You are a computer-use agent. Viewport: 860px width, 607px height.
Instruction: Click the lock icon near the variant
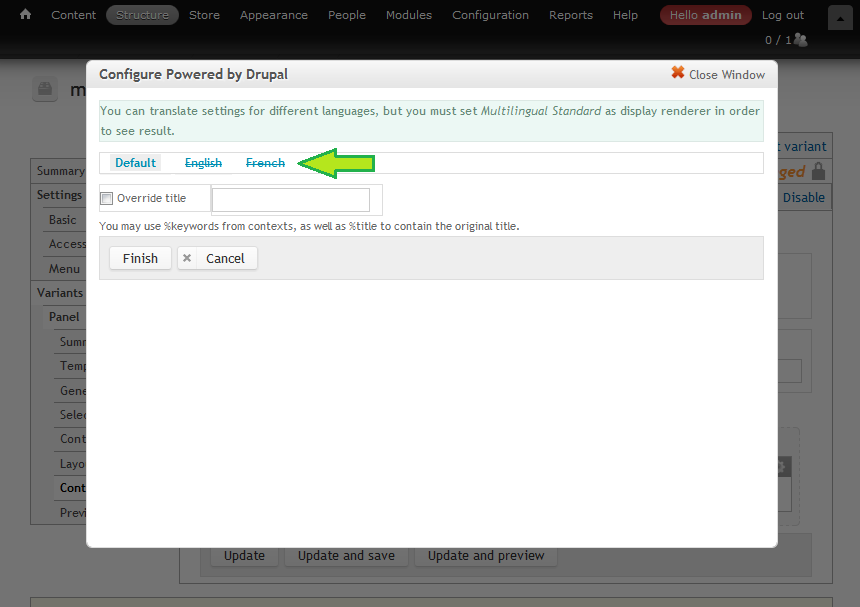pyautogui.click(x=818, y=171)
